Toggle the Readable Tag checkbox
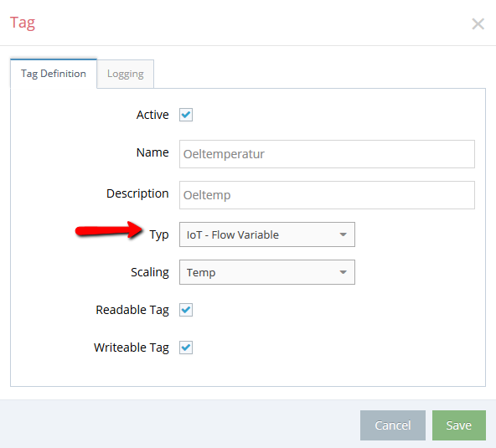The image size is (496, 448). click(186, 310)
